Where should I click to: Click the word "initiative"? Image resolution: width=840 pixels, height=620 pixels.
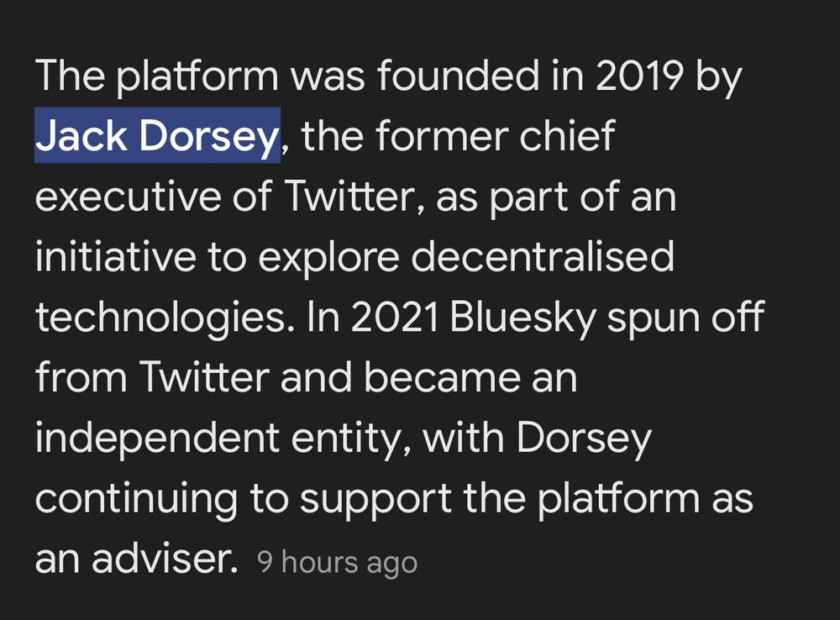[115, 256]
